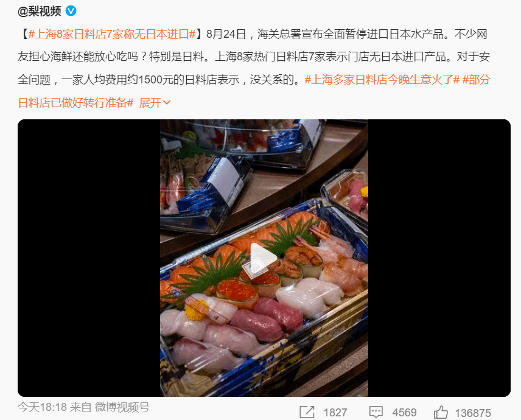Click the like count 136875
This screenshot has width=521, height=420.
click(473, 413)
